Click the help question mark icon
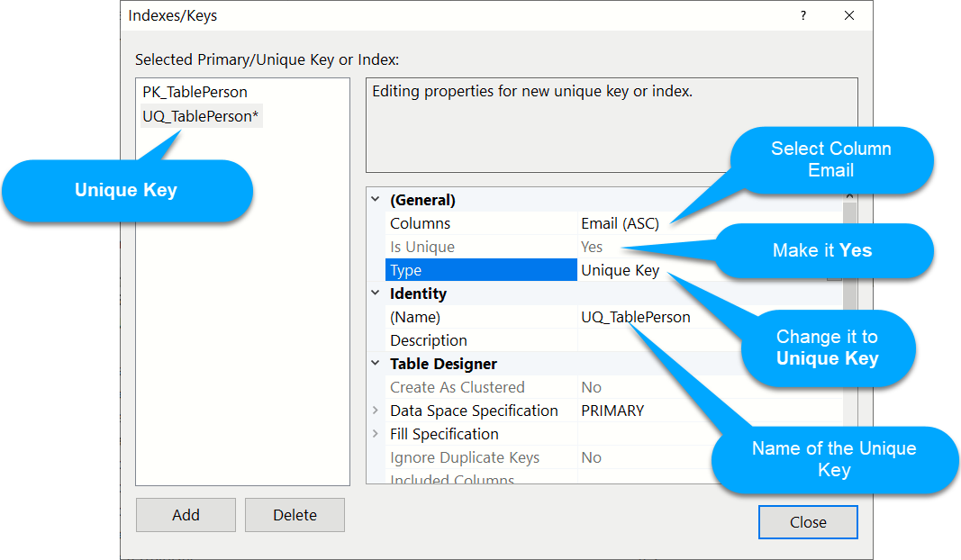The image size is (961, 560). coord(803,15)
